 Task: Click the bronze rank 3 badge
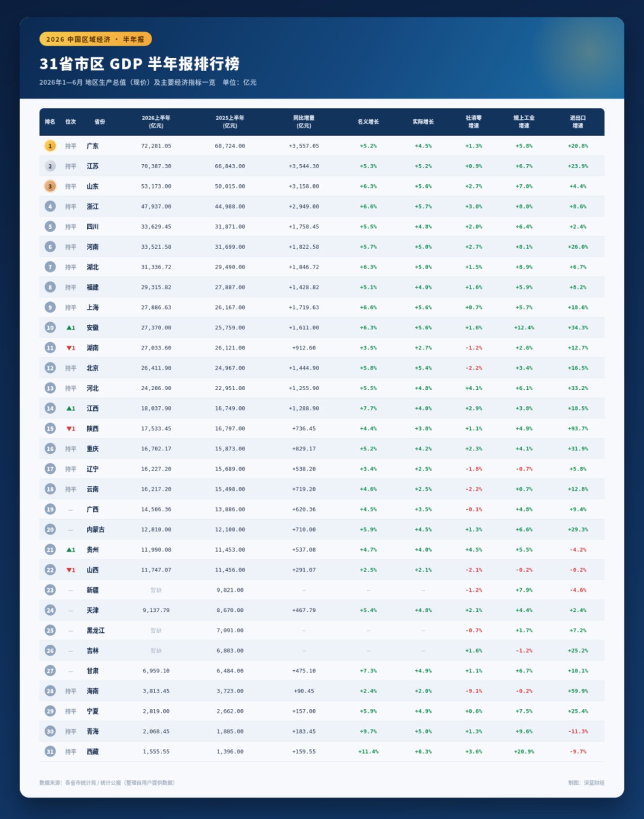[50, 186]
